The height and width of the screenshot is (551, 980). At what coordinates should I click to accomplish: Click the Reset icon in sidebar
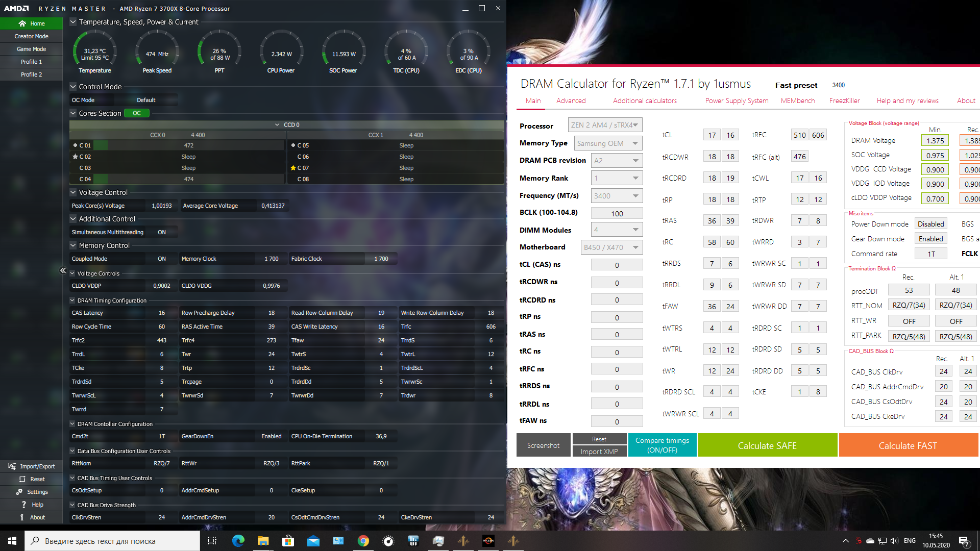click(x=22, y=479)
